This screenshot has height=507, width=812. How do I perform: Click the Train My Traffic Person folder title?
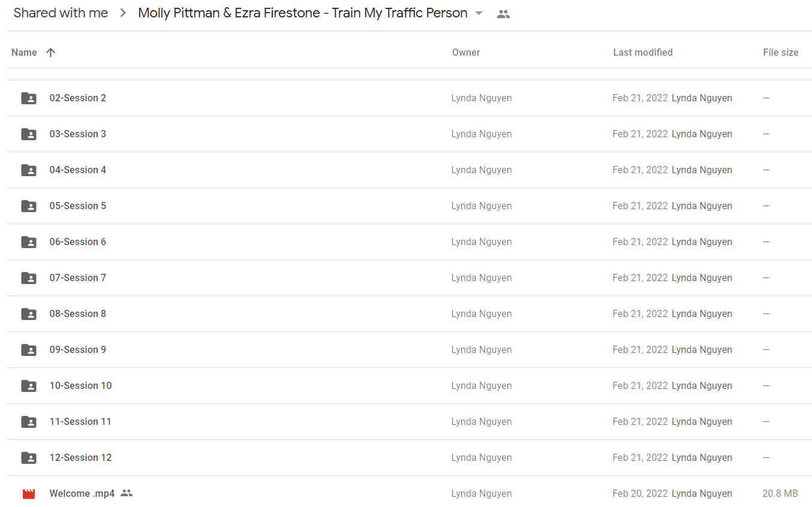point(303,13)
